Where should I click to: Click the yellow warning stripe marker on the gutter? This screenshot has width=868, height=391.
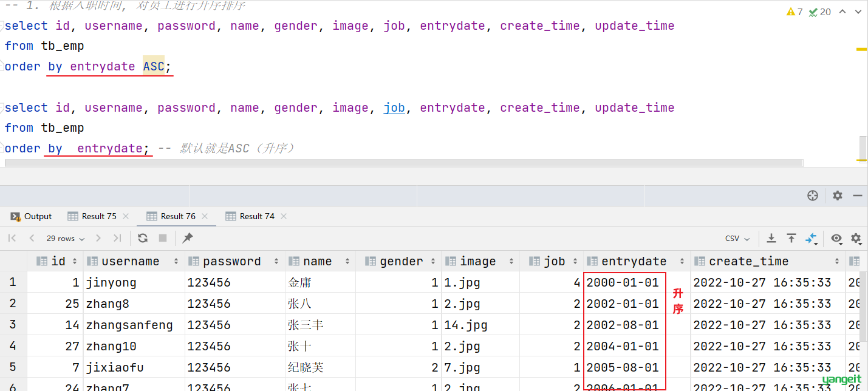tap(861, 49)
